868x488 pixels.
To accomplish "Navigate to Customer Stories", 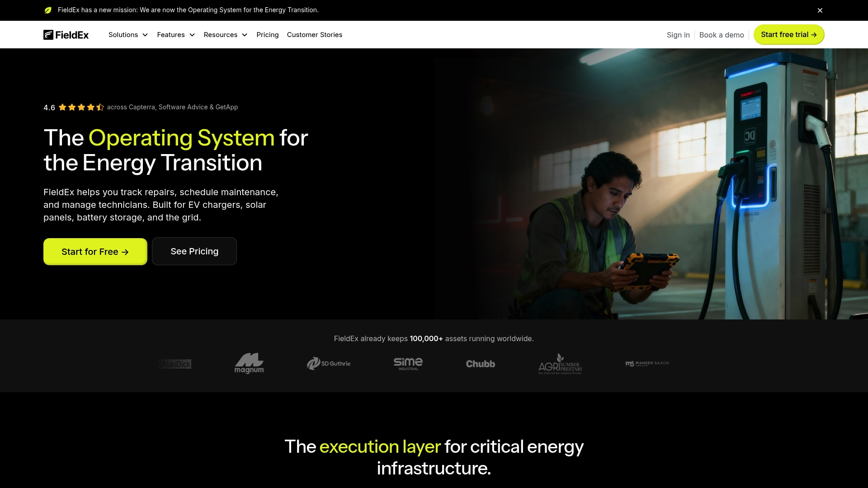I will [315, 34].
